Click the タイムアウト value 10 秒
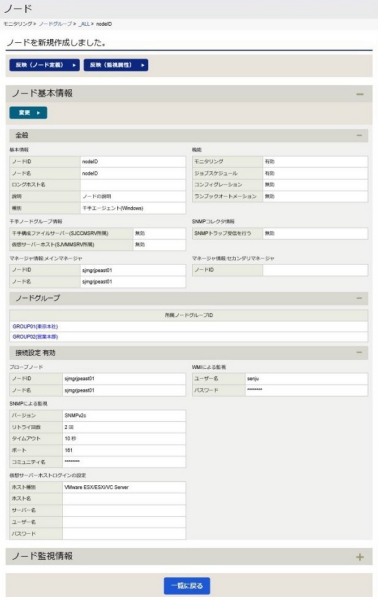The height and width of the screenshot is (600, 378). [x=70, y=439]
